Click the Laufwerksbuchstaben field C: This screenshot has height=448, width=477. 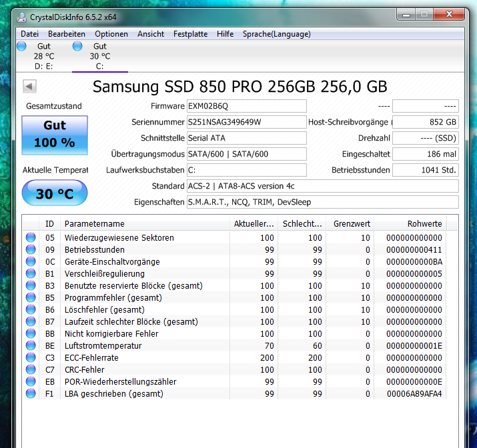[246, 170]
